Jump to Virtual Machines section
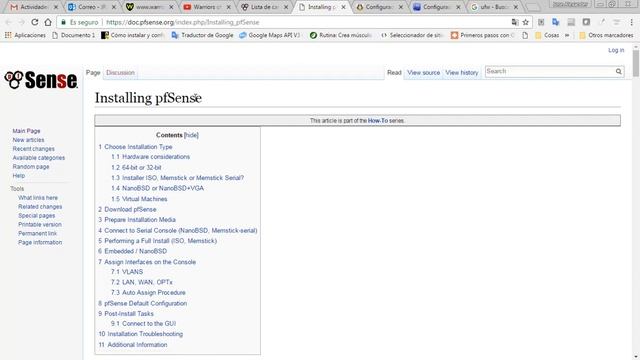The image size is (640, 360). pos(139,199)
